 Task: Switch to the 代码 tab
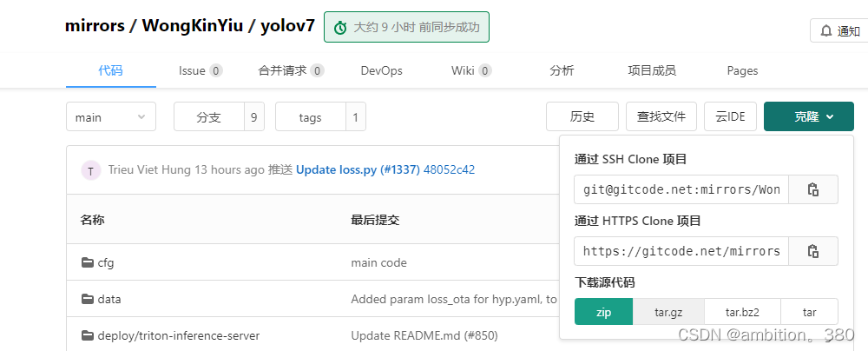point(111,71)
